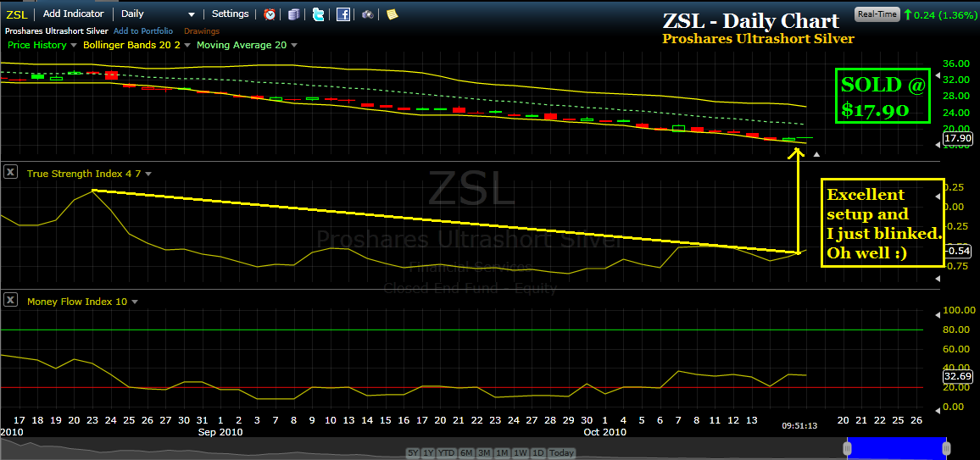This screenshot has width=980, height=460.
Task: Click the 17.90 current price label
Action: [x=957, y=139]
